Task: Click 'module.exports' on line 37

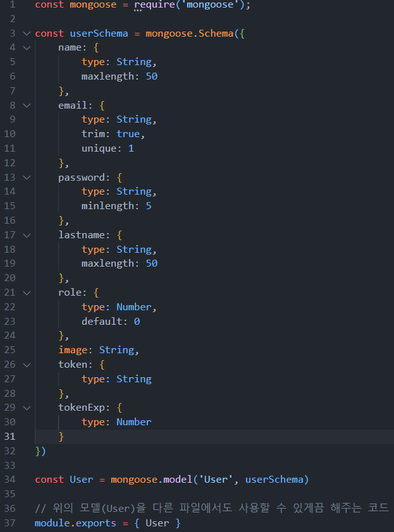Action: point(75,523)
